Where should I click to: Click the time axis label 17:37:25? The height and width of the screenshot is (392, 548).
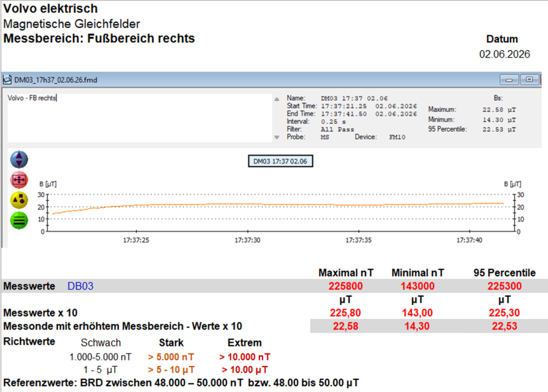(x=136, y=240)
